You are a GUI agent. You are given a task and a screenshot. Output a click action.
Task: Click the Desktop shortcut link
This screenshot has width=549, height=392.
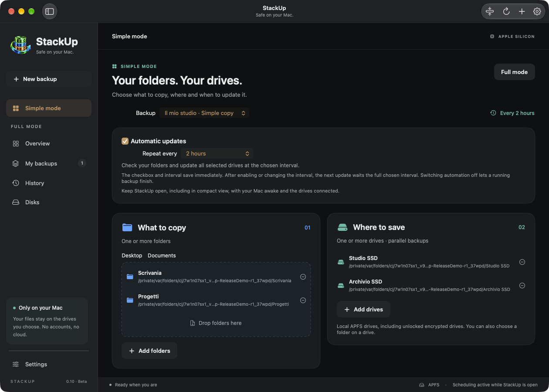pos(132,256)
